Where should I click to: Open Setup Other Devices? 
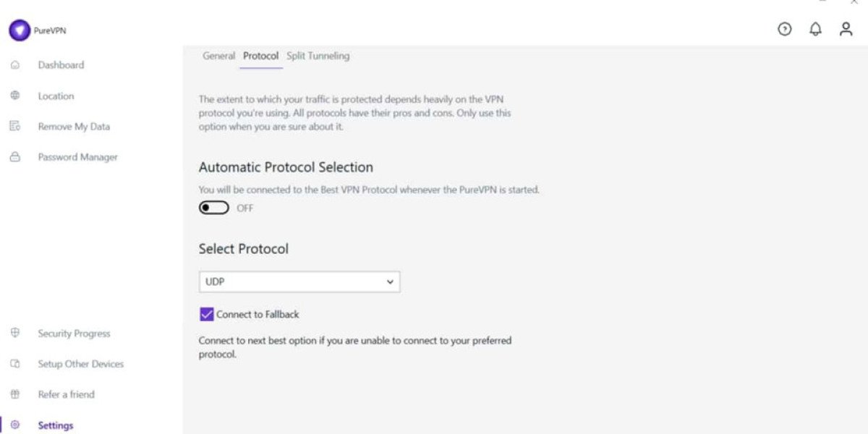(80, 363)
